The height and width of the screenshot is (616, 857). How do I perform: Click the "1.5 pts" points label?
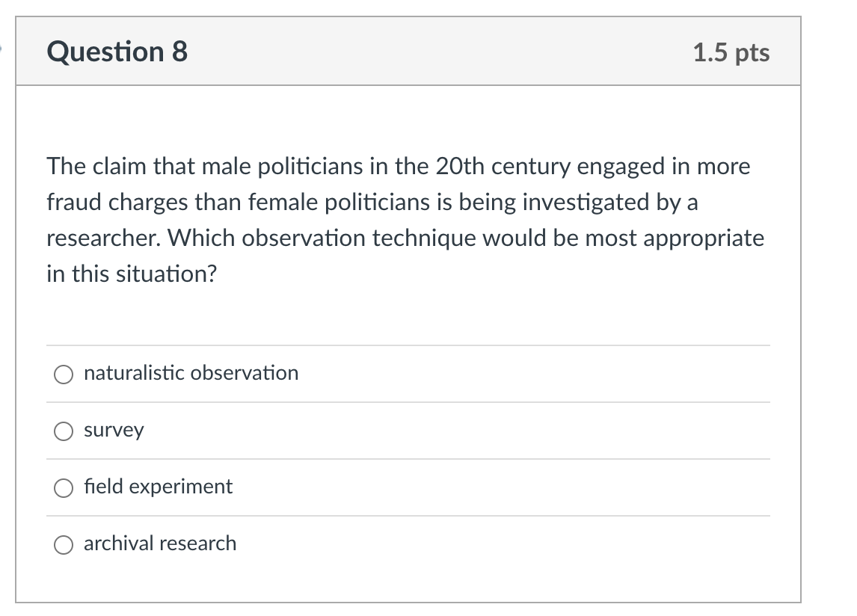(x=731, y=53)
